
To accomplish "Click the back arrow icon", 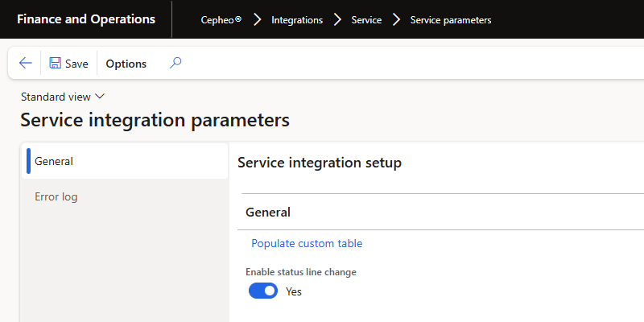I will tap(25, 63).
